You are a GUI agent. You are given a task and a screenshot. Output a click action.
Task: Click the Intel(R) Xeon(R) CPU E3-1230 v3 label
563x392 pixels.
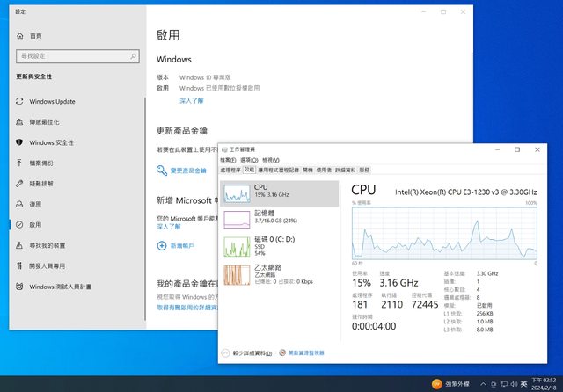(466, 192)
